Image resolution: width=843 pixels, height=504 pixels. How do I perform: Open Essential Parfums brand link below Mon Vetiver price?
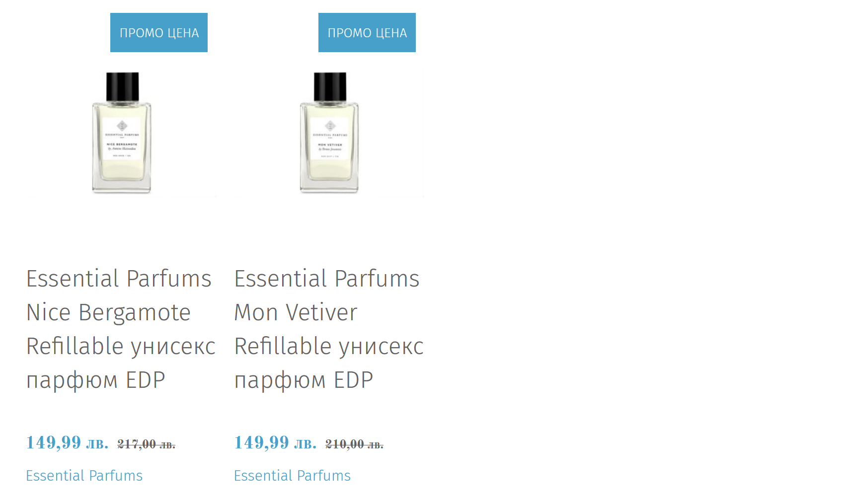pyautogui.click(x=293, y=476)
